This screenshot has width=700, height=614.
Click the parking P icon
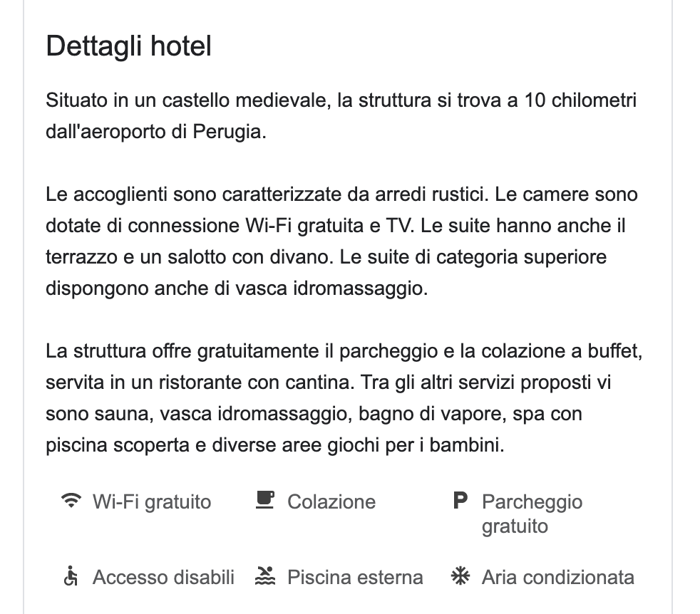pyautogui.click(x=460, y=501)
